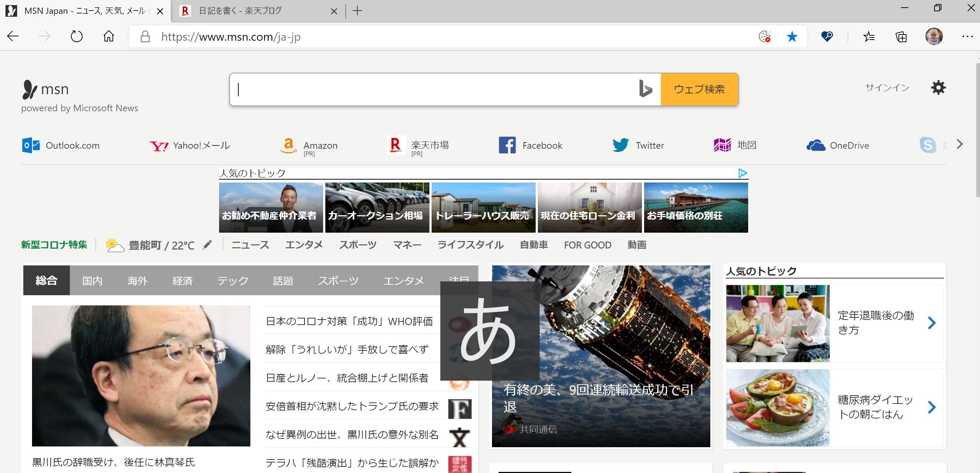Open the OneDrive cloud icon
This screenshot has height=473, width=980.
point(816,145)
